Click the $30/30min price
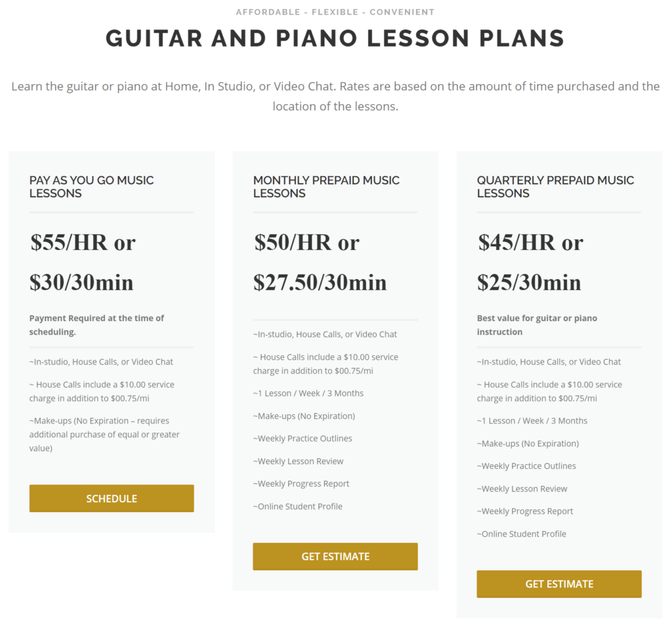The image size is (672, 625). (81, 282)
